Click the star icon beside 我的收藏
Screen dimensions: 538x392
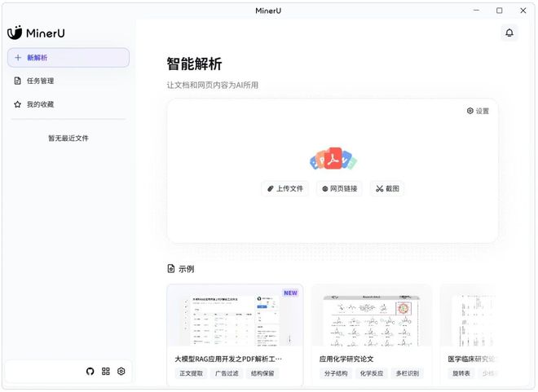[17, 104]
